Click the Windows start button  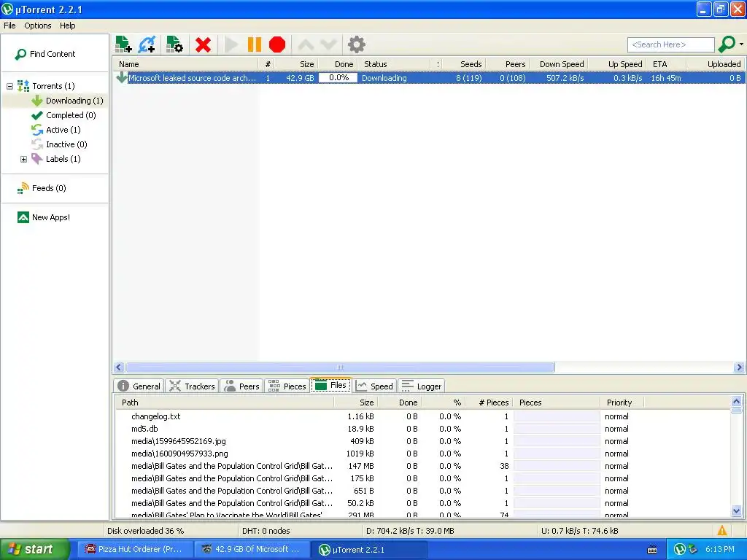pyautogui.click(x=34, y=550)
